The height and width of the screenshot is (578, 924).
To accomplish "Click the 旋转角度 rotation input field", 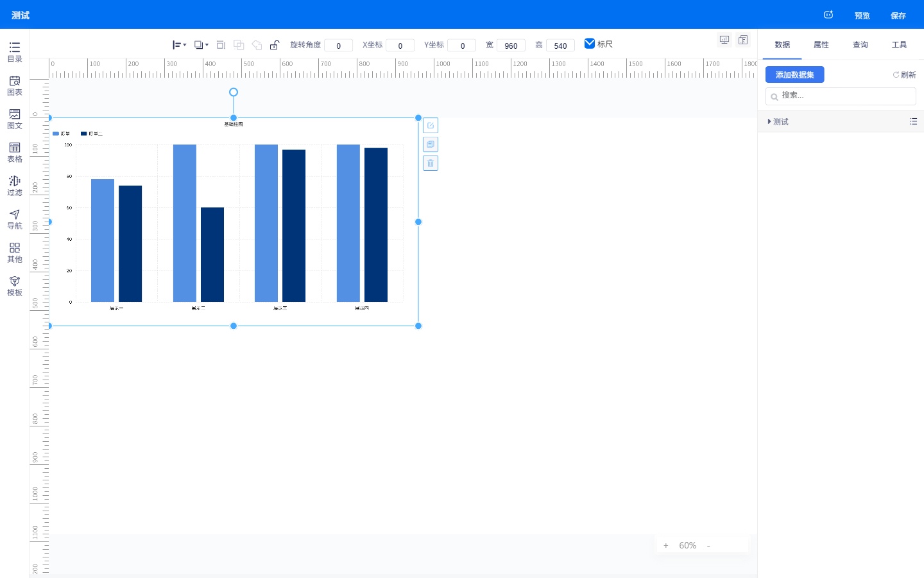I will click(x=338, y=46).
